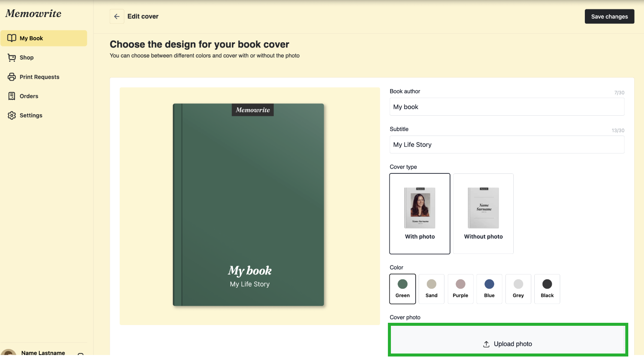Click the gear icon for Settings
Image resolution: width=644 pixels, height=358 pixels.
tap(12, 115)
